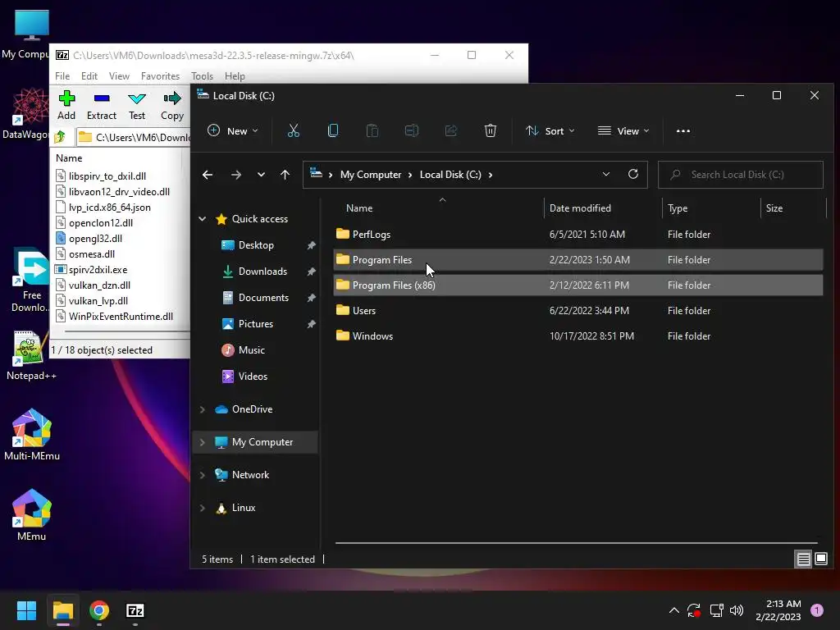Click the 7-Zip path address field
840x630 pixels.
[133, 137]
